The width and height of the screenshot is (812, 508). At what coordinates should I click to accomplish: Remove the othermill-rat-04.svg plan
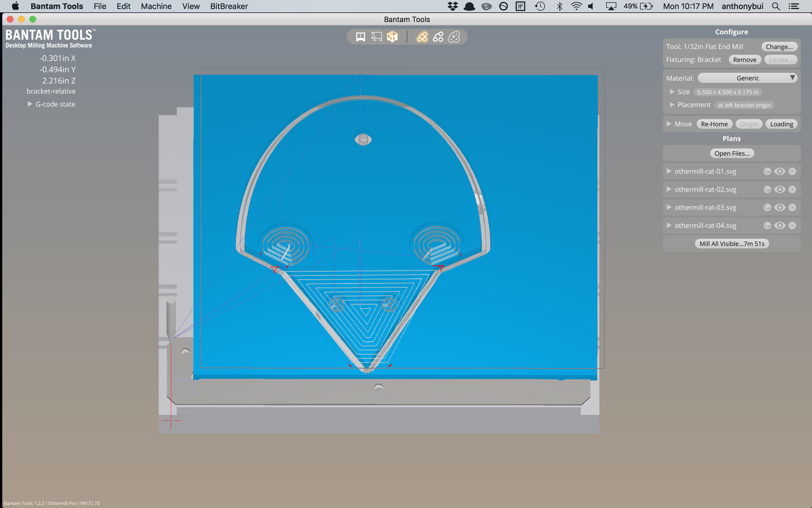[x=792, y=225]
